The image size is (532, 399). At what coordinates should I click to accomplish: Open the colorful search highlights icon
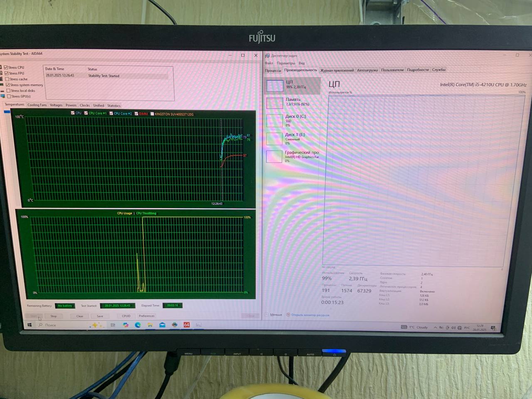pos(96,325)
